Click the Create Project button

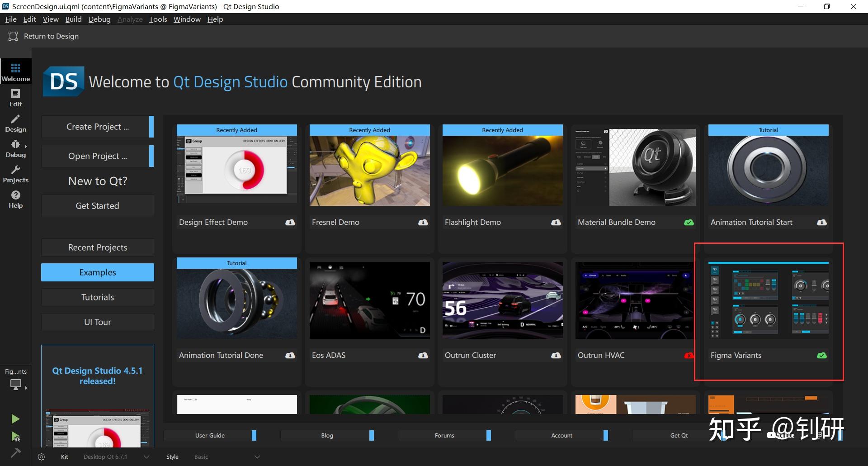pos(97,127)
